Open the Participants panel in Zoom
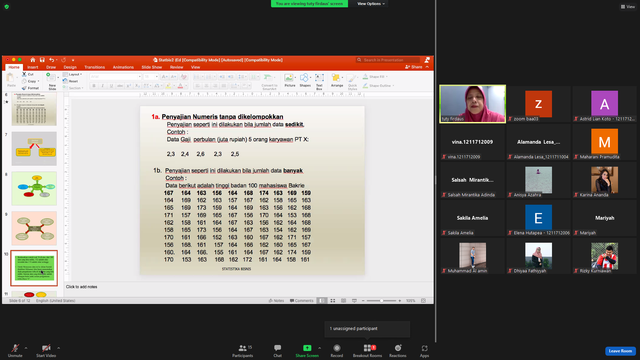 click(x=242, y=351)
